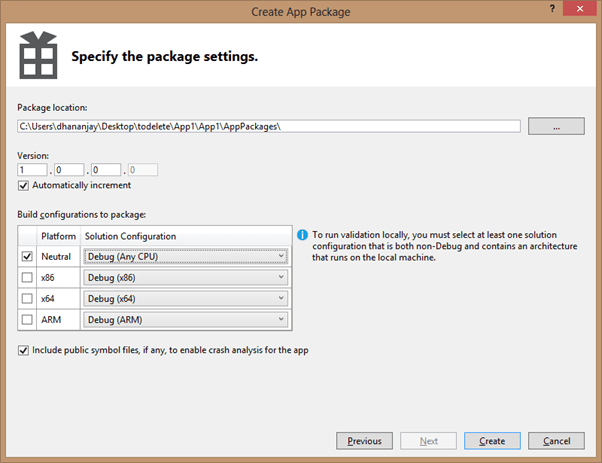Close the Create App Package dialog
The width and height of the screenshot is (602, 463).
tap(580, 9)
